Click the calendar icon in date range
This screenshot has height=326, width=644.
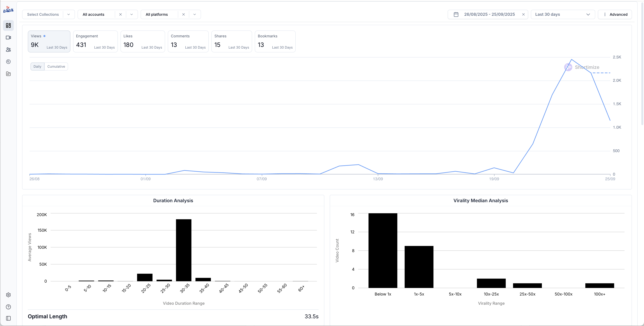tap(456, 14)
